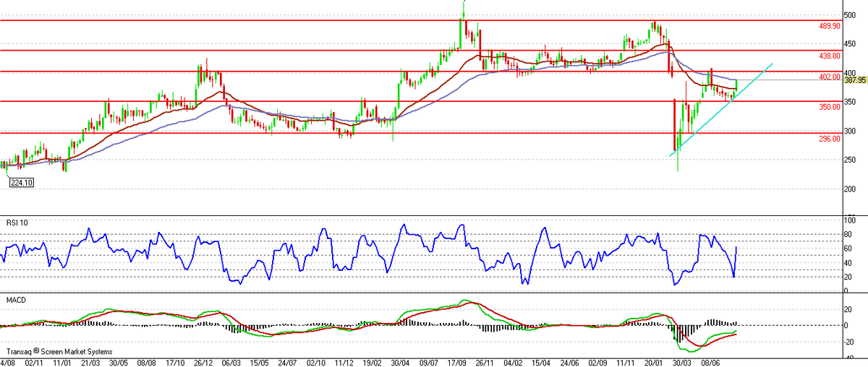This screenshot has width=868, height=367.
Task: Click the 296.00 support level label
Action: point(829,138)
